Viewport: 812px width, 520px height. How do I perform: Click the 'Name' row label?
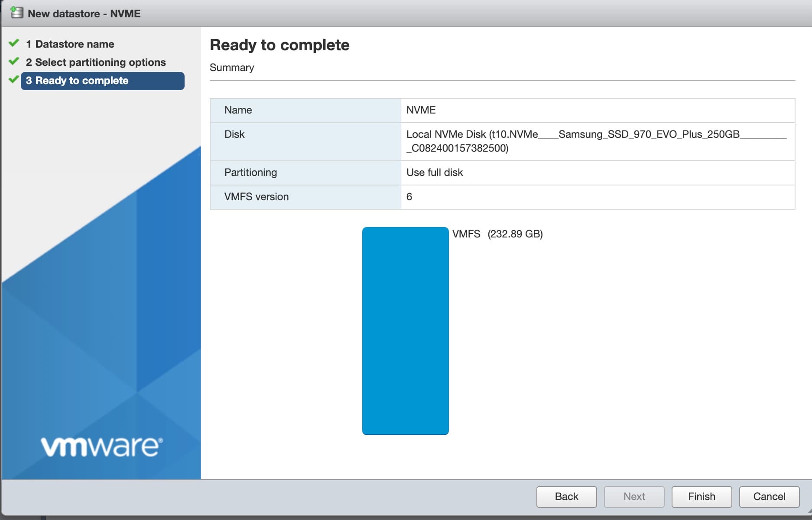pyautogui.click(x=238, y=110)
